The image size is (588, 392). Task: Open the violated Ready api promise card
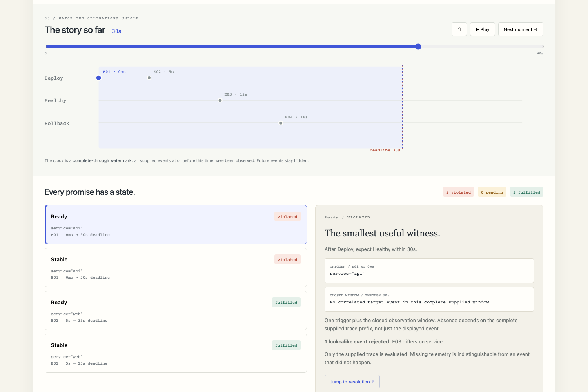[x=176, y=225]
